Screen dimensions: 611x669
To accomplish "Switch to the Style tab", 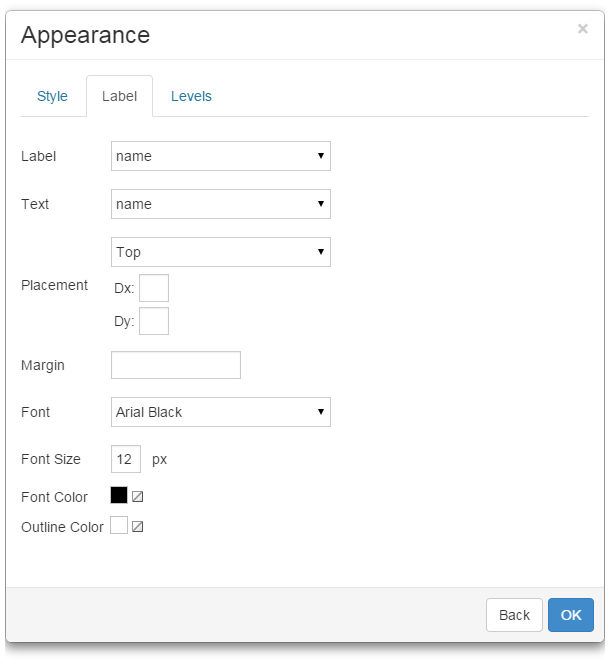I will (x=52, y=96).
